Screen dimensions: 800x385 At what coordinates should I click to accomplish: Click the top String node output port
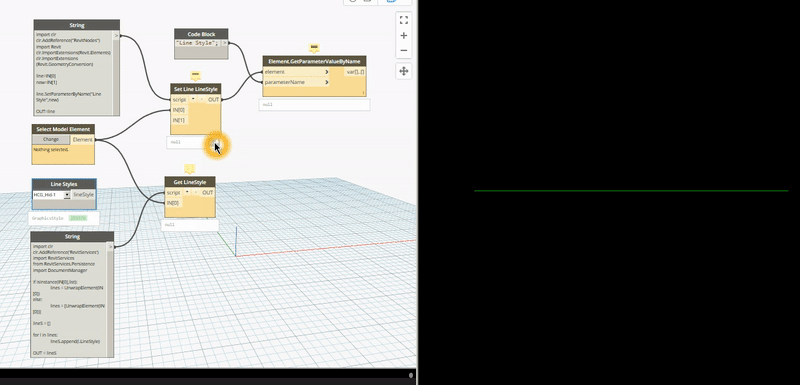[116, 36]
